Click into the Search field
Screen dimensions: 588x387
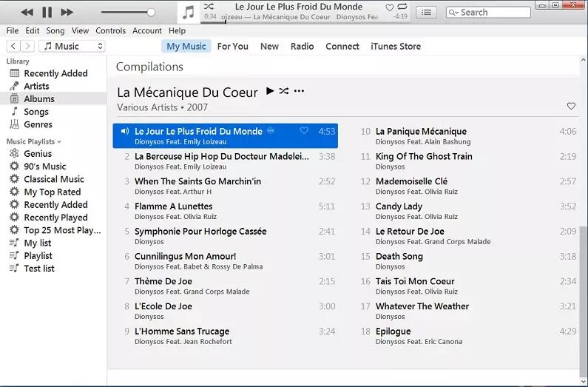(488, 13)
